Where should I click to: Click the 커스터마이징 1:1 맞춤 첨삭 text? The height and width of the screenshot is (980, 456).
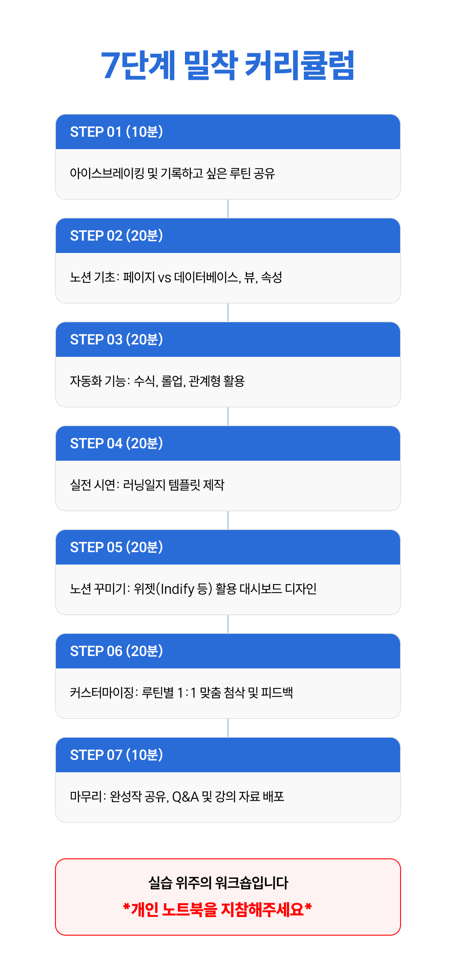tap(181, 693)
